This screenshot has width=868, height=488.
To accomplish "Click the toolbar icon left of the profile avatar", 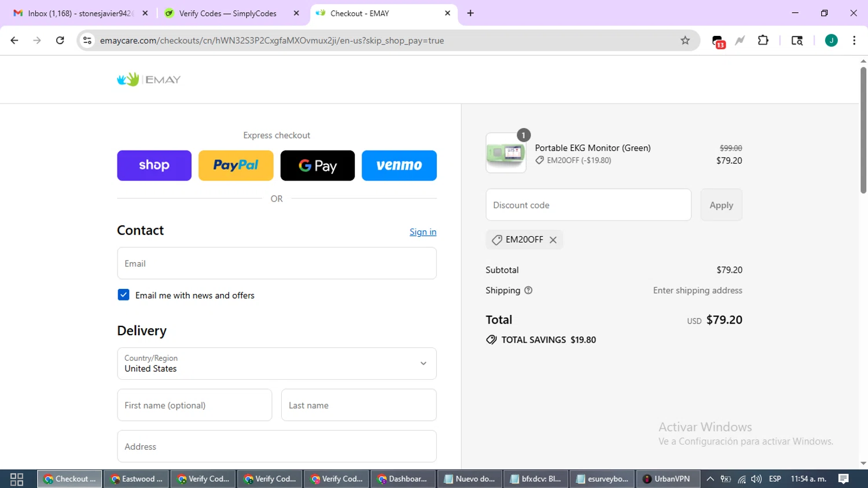I will pos(797,41).
